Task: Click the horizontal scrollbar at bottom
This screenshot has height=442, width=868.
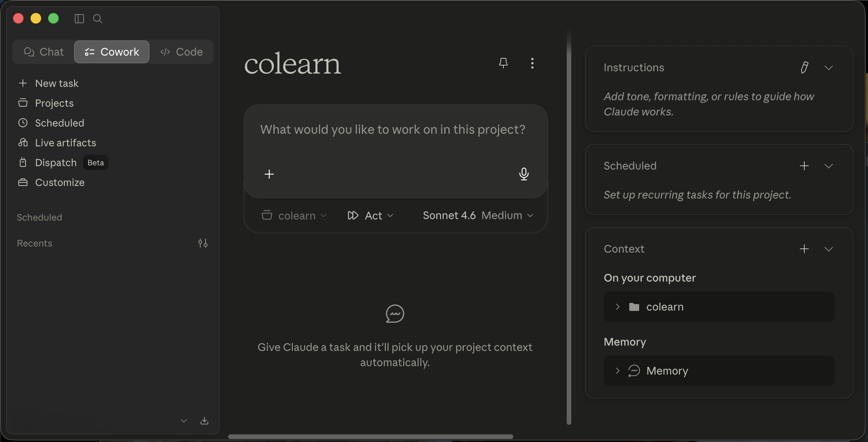Action: pos(371,436)
